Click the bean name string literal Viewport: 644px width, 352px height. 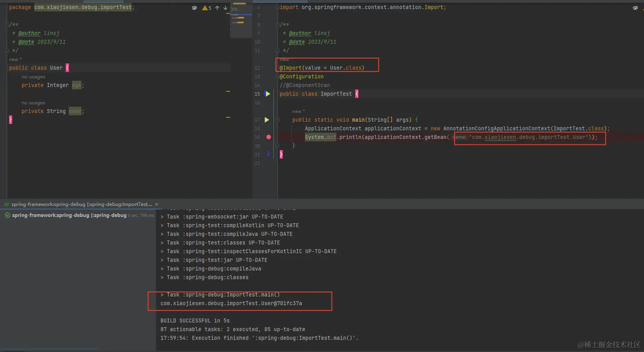(528, 137)
